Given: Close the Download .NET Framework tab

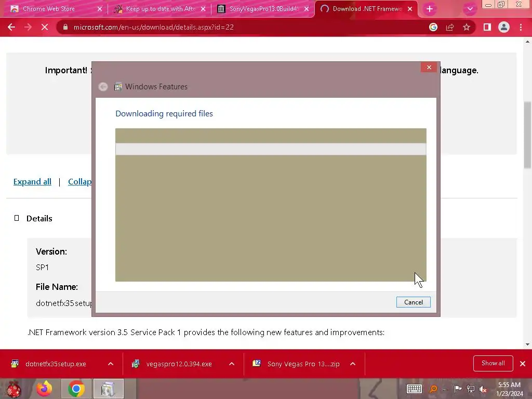Looking at the screenshot, I should [x=410, y=9].
